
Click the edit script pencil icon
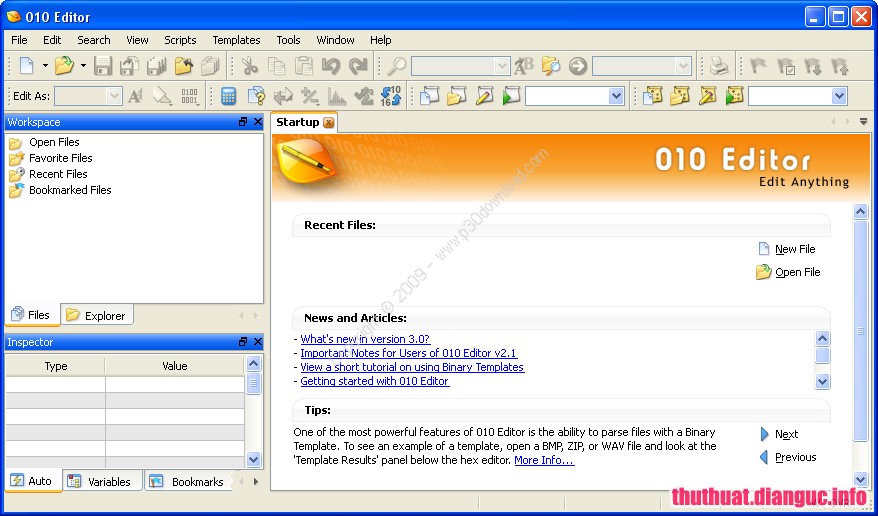coord(484,96)
